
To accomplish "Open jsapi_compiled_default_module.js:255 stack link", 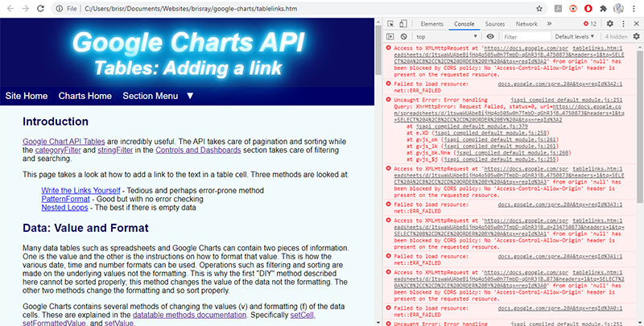I will (499, 159).
